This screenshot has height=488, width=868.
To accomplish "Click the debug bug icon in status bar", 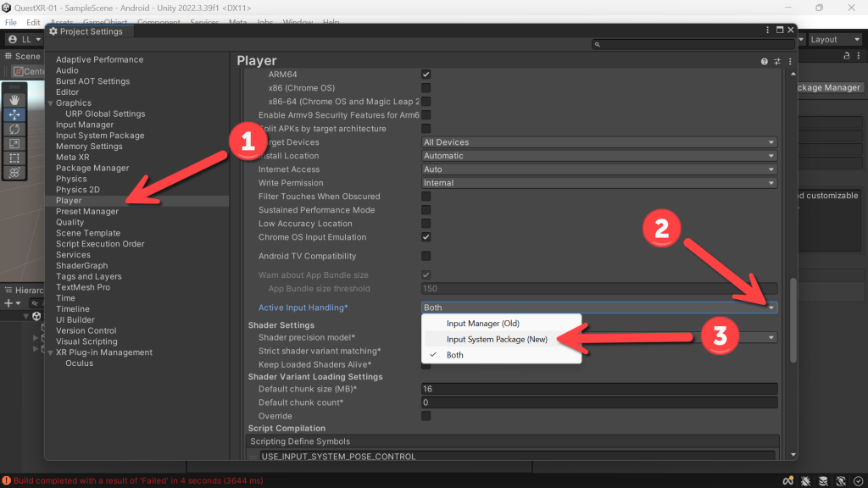I will pyautogui.click(x=805, y=481).
